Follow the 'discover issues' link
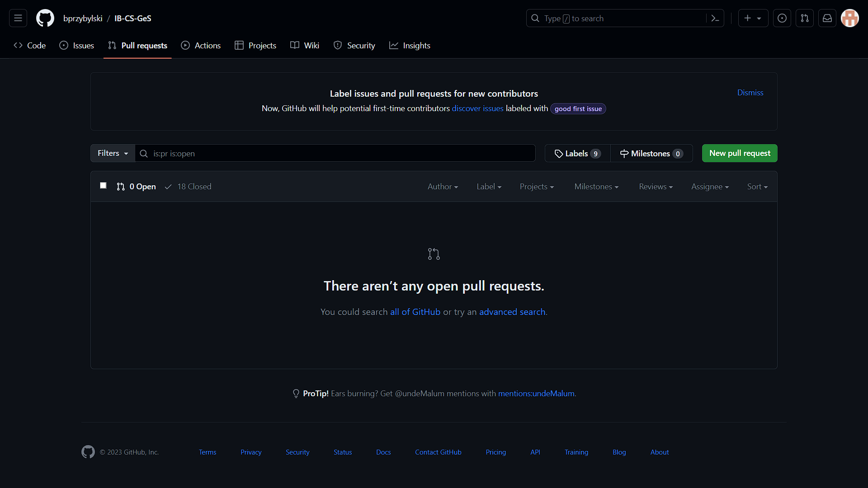Image resolution: width=868 pixels, height=488 pixels. 477,108
